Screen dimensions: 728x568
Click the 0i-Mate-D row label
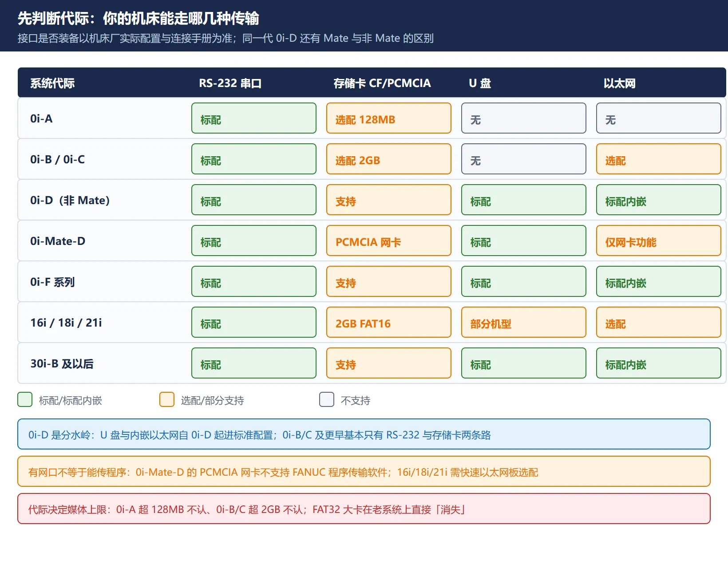tap(58, 241)
